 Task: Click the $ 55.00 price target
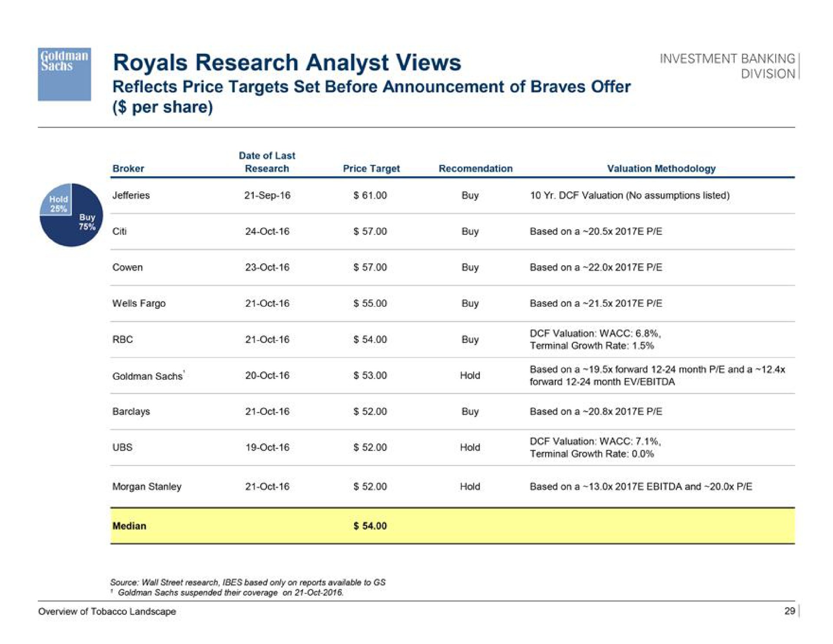tap(370, 303)
